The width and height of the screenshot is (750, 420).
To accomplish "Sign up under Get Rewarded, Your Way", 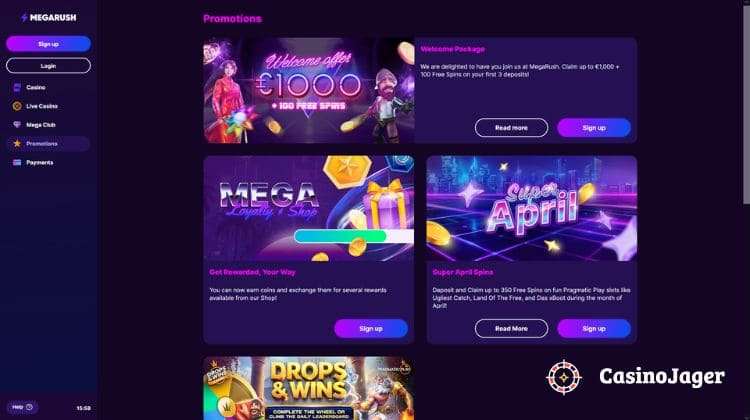I will pyautogui.click(x=371, y=329).
